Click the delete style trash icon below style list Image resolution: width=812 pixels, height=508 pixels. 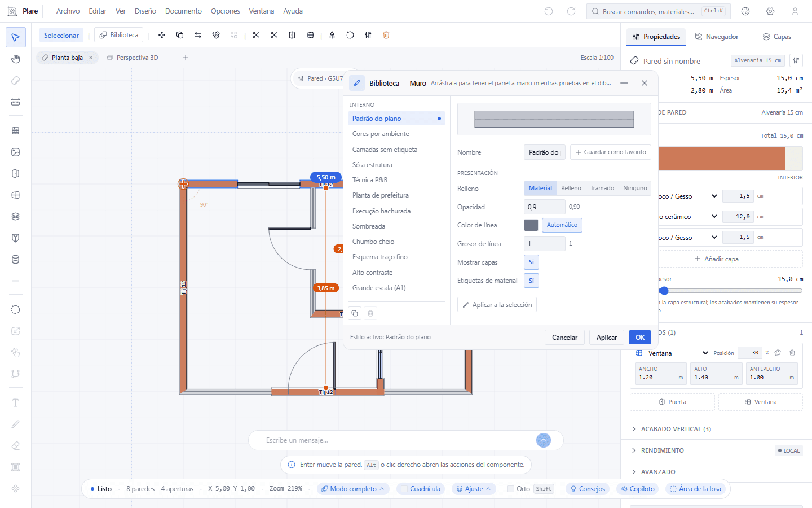370,313
